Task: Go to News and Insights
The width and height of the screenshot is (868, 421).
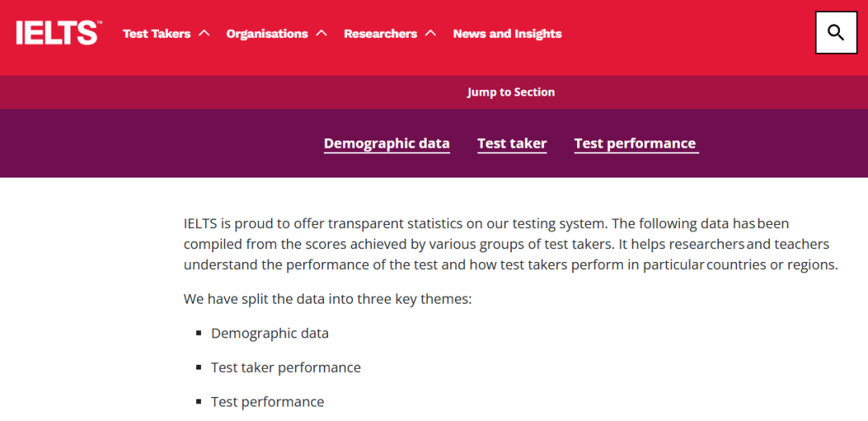Action: pos(507,34)
